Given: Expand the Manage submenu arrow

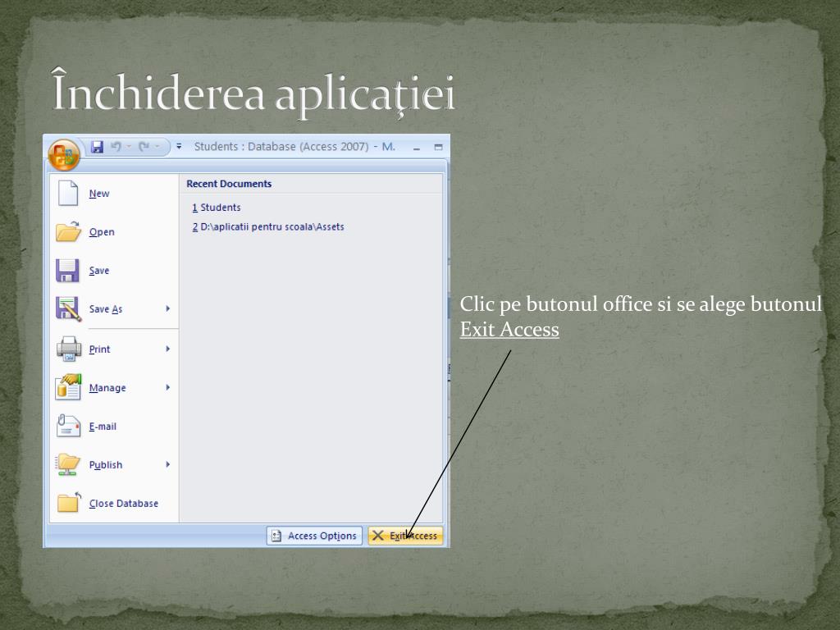Looking at the screenshot, I should click(x=167, y=387).
